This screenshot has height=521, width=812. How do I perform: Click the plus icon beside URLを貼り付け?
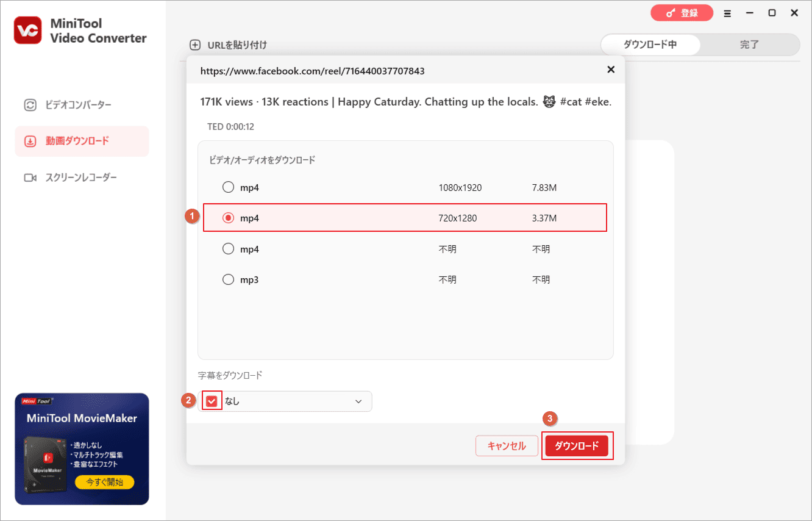tap(195, 45)
